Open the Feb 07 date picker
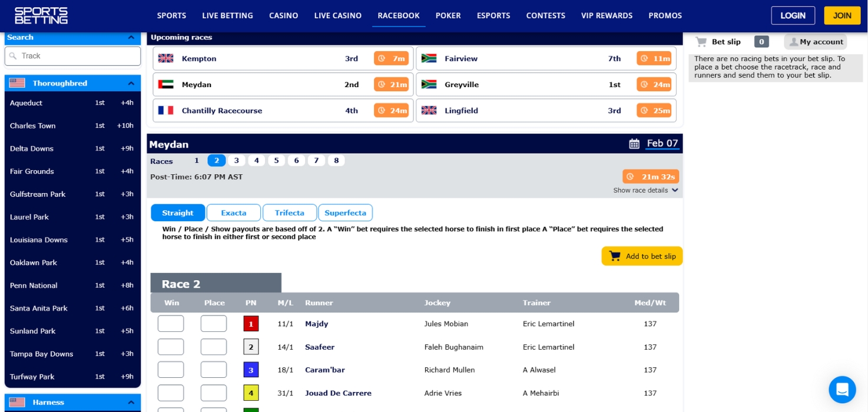Viewport: 868px width, 412px height. click(662, 143)
